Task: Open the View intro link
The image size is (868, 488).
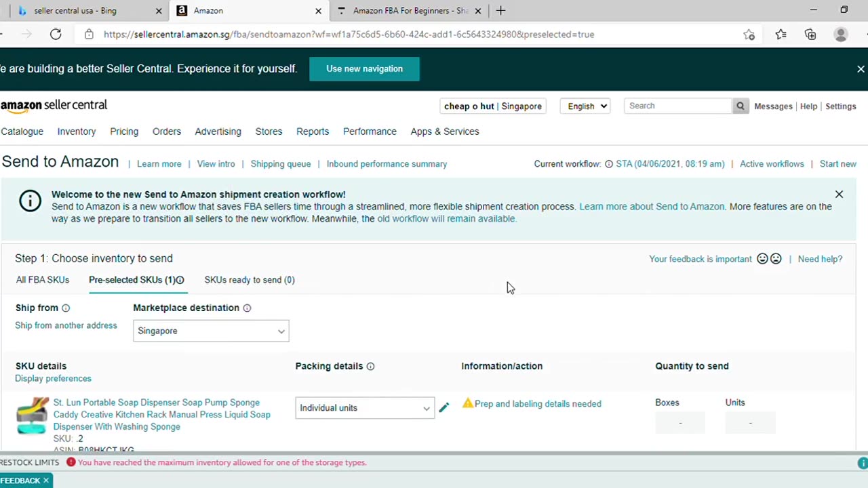Action: point(216,164)
